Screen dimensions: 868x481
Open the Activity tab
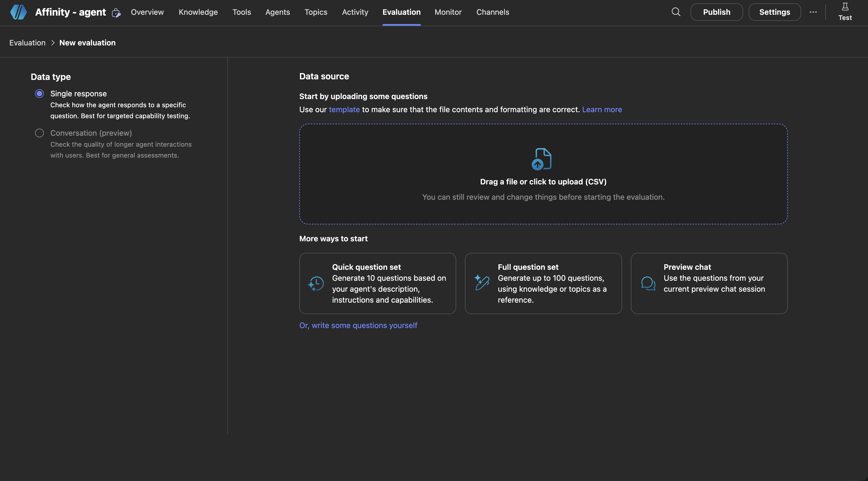coord(355,12)
